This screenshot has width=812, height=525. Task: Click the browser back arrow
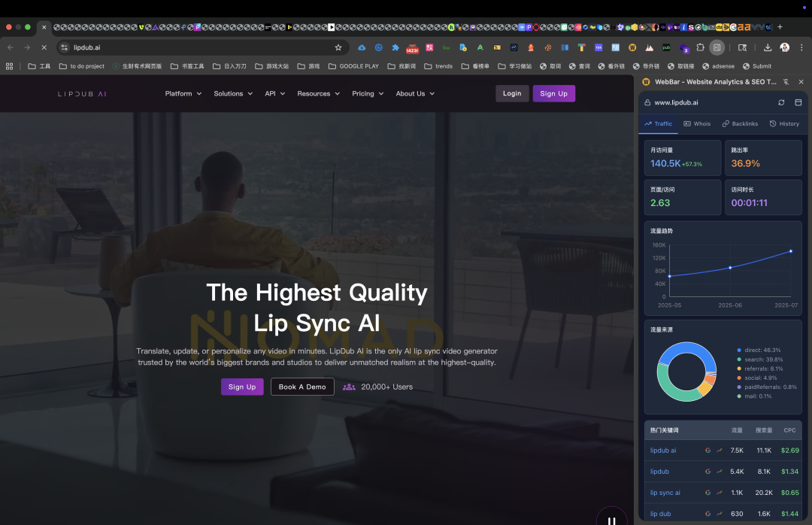11,47
